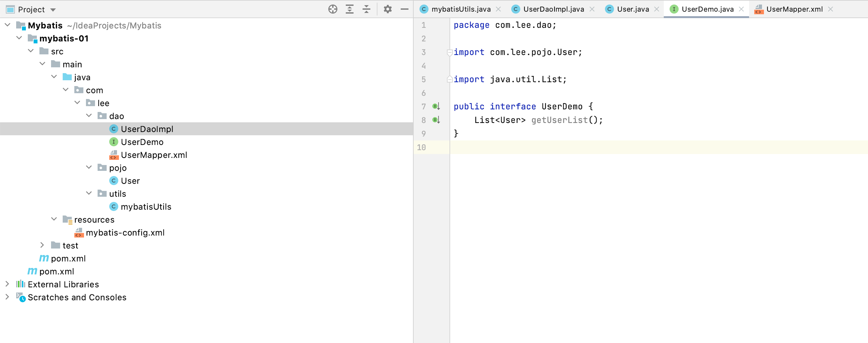Expand Scratches and Consoles node

(x=7, y=297)
